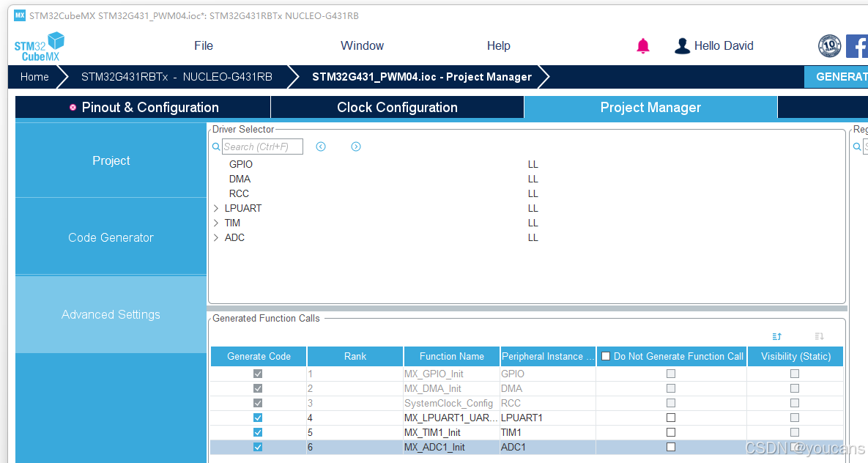This screenshot has width=868, height=463.
Task: Click the sort descending icon above function table
Action: point(819,336)
